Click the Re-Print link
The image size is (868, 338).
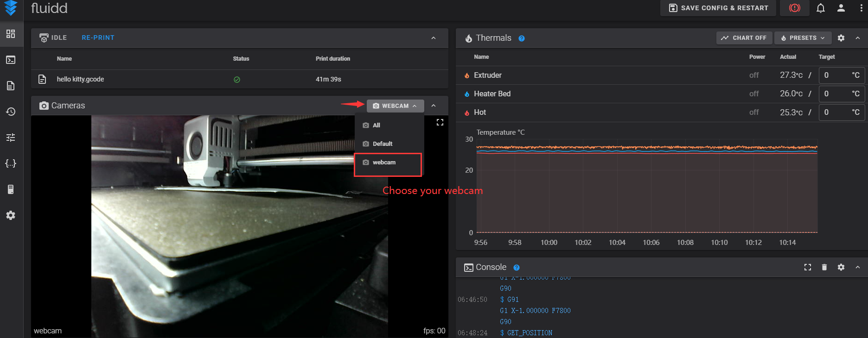98,38
